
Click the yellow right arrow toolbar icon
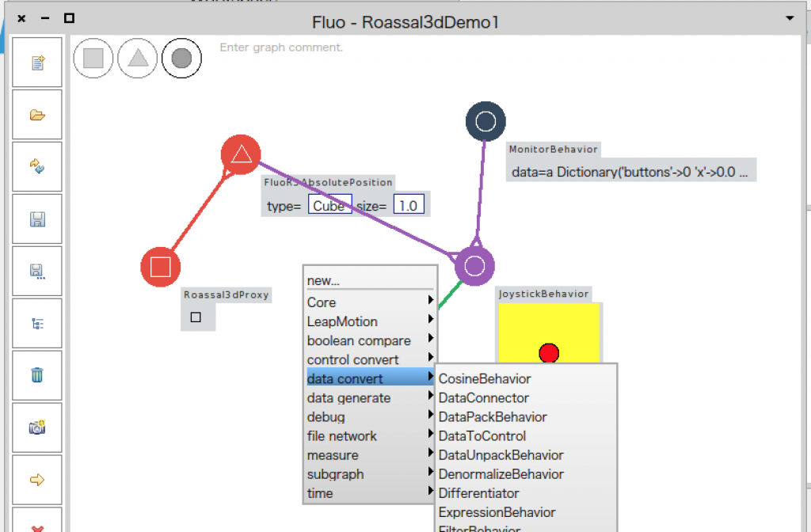coord(37,480)
